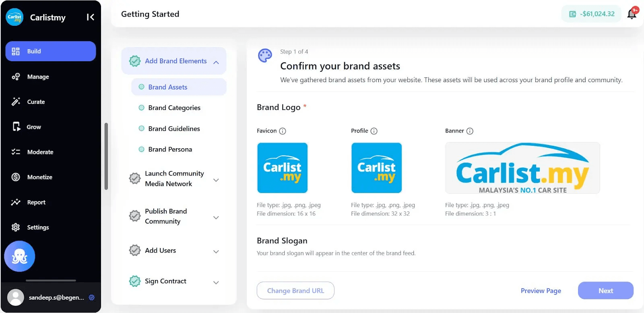Click the Brand Assets step label

tap(168, 87)
